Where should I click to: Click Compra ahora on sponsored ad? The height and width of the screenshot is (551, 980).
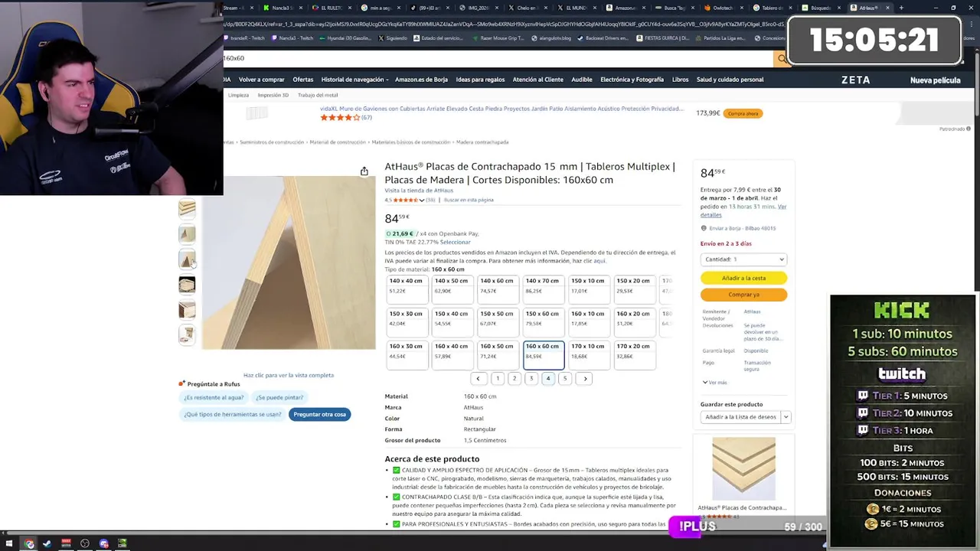(x=743, y=113)
